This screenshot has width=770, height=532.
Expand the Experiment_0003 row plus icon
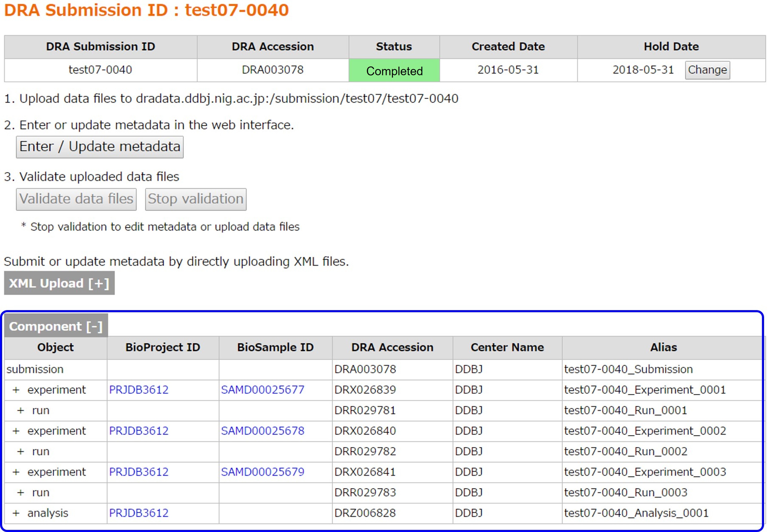pyautogui.click(x=16, y=472)
